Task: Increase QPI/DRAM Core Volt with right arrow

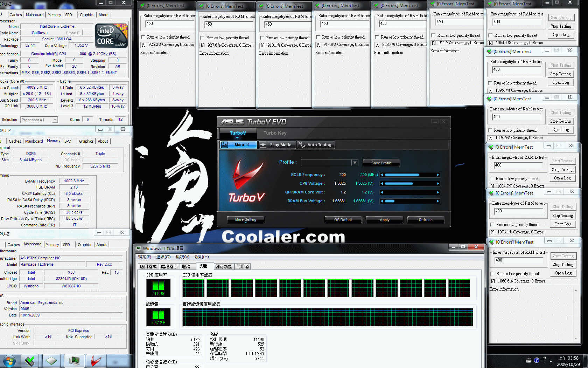Action: (x=437, y=192)
